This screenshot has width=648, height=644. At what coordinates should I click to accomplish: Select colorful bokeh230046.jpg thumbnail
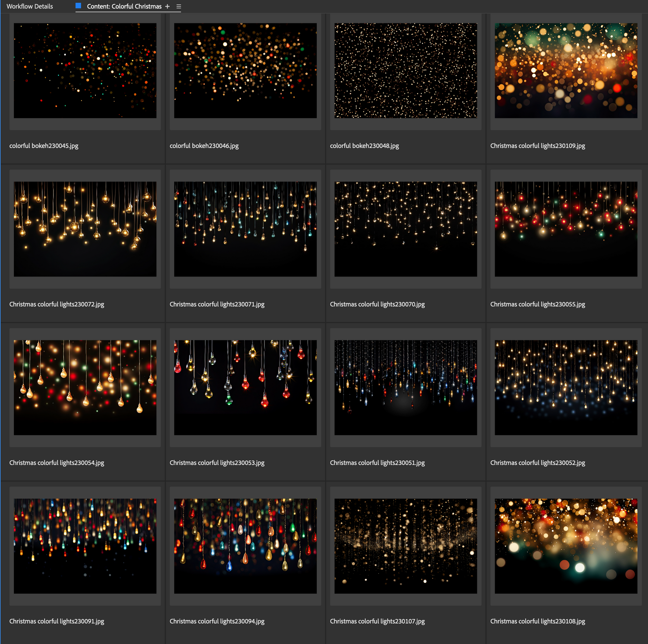click(x=245, y=71)
